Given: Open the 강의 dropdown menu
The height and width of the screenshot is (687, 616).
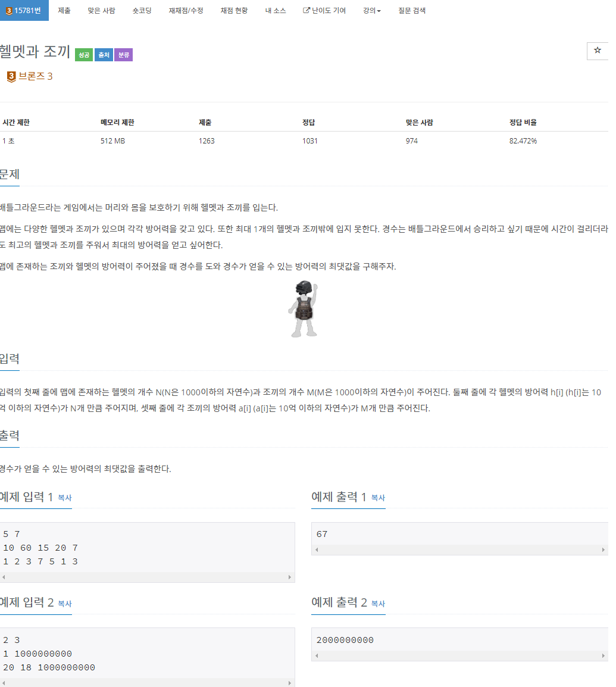Looking at the screenshot, I should (x=371, y=11).
